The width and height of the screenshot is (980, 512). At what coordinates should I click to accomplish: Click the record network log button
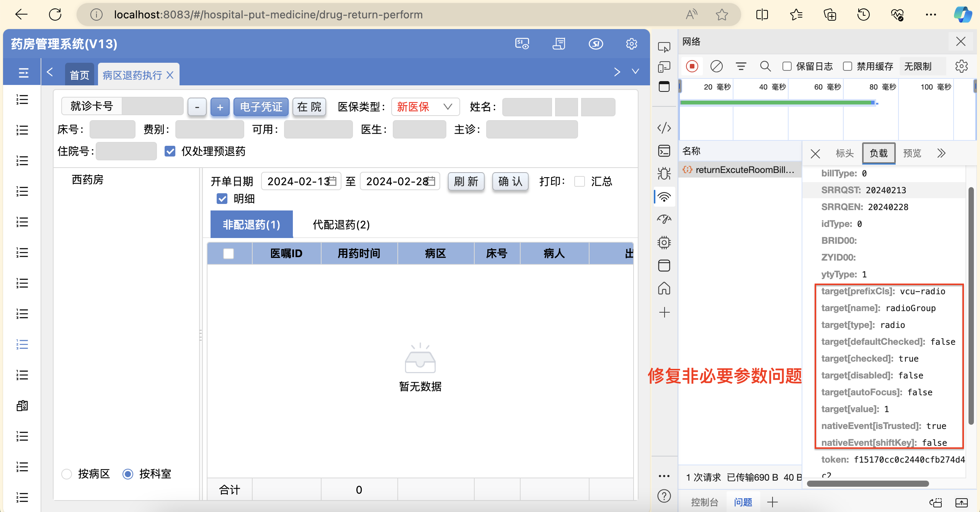tap(692, 66)
